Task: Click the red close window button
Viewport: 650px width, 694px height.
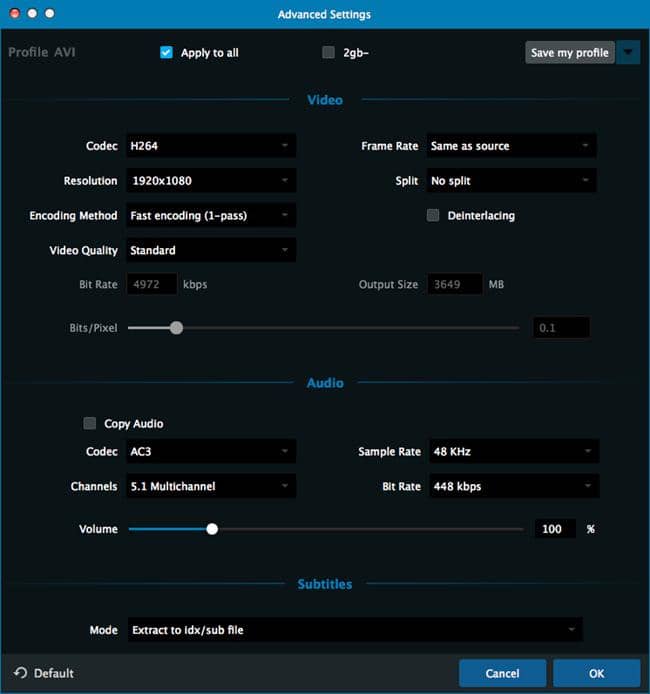Action: [14, 14]
